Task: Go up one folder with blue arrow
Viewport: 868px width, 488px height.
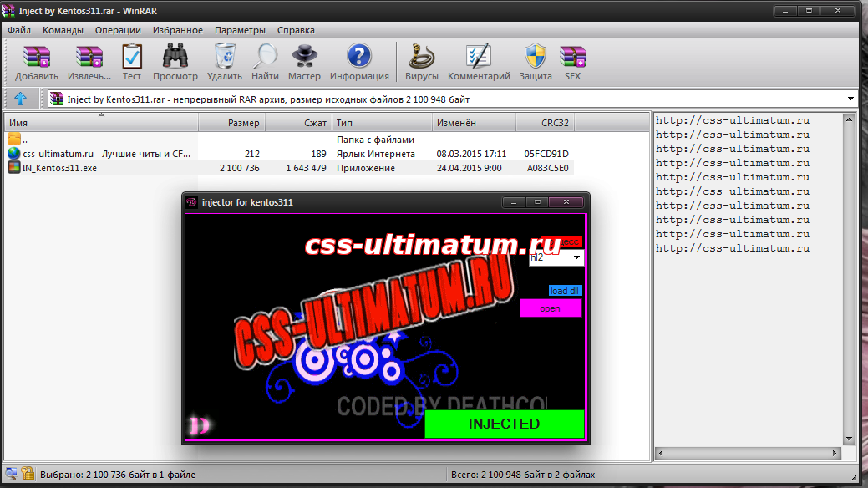Action: (21, 99)
